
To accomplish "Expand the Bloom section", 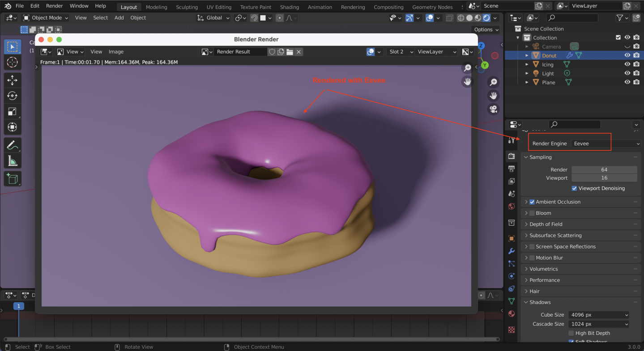I will (527, 213).
